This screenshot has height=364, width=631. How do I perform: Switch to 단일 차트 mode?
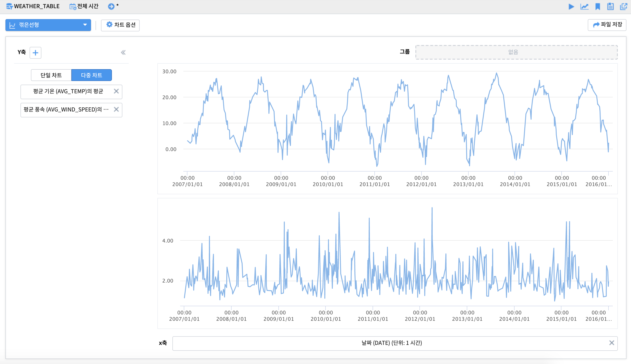(x=51, y=75)
